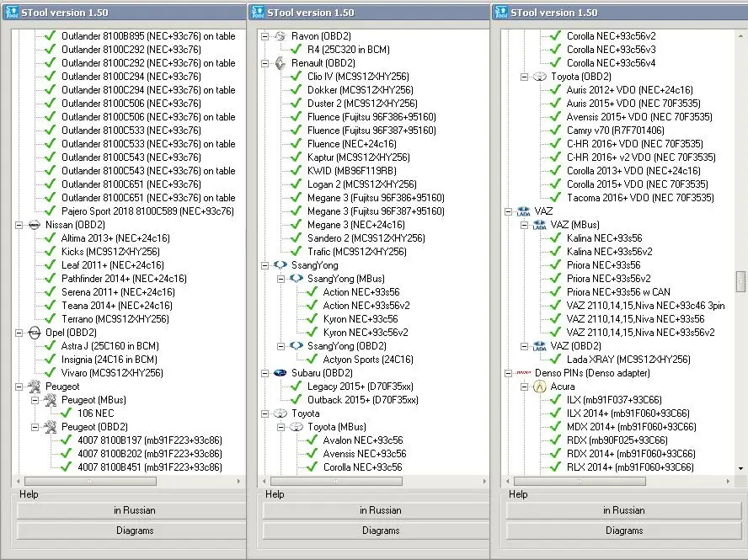Select Leaf 2011+ (NEC+24c16)
Viewport: 748px width, 560px height.
tap(113, 265)
